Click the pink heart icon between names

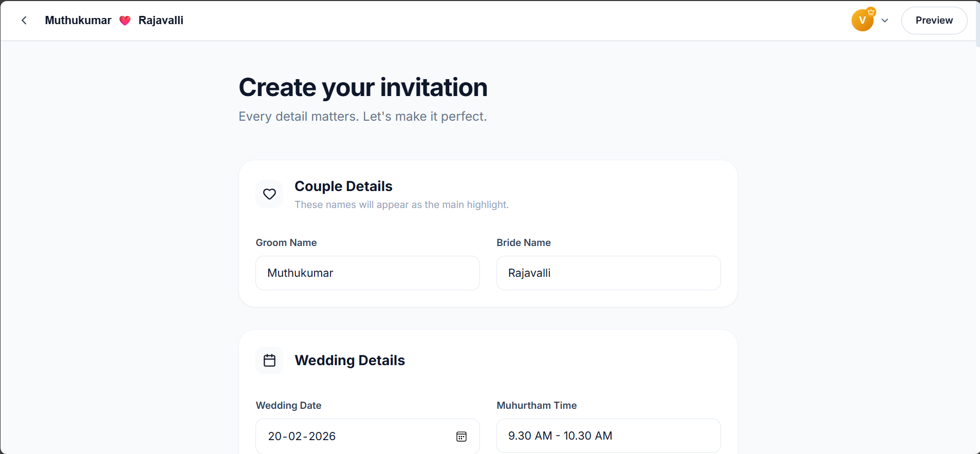(x=125, y=21)
